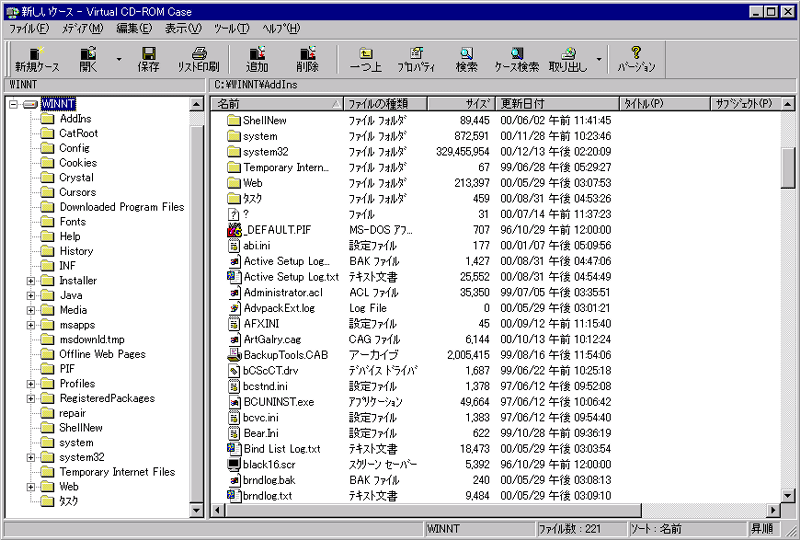Image resolution: width=800 pixels, height=540 pixels.
Task: Select AddIns folder in tree
Action: pyautogui.click(x=75, y=118)
